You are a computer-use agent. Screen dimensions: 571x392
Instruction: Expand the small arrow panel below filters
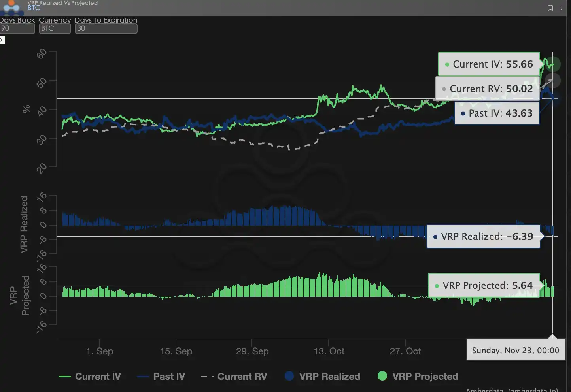click(x=2, y=40)
